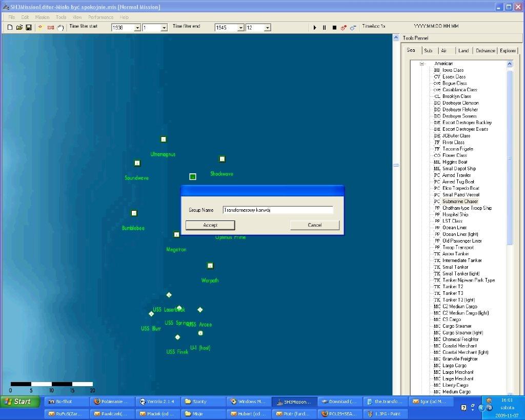Select the U-1 (host) submarine marker
Image resolution: width=525 pixels, height=420 pixels.
(200, 333)
